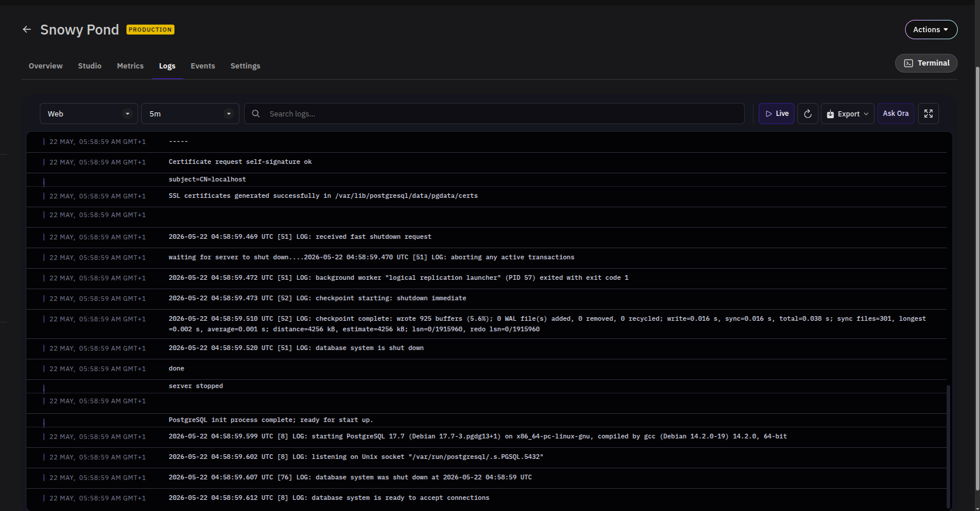Select the 'done' log line
980x511 pixels.
486,369
